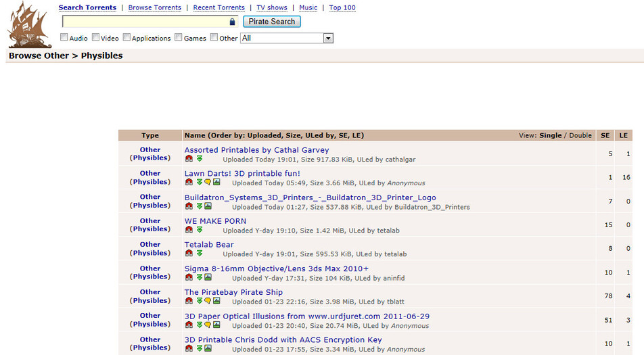Click download arrow icon for Buildatron Systems torrent

click(199, 206)
